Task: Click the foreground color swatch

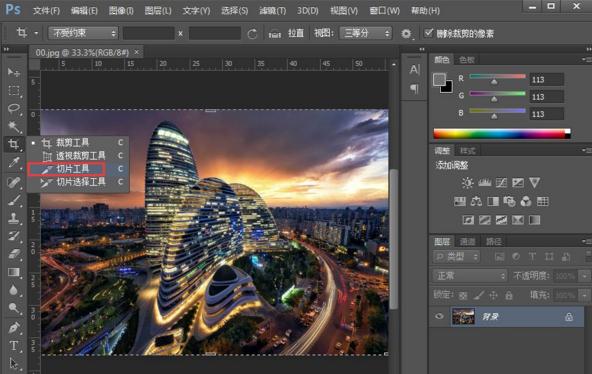Action: tap(439, 79)
